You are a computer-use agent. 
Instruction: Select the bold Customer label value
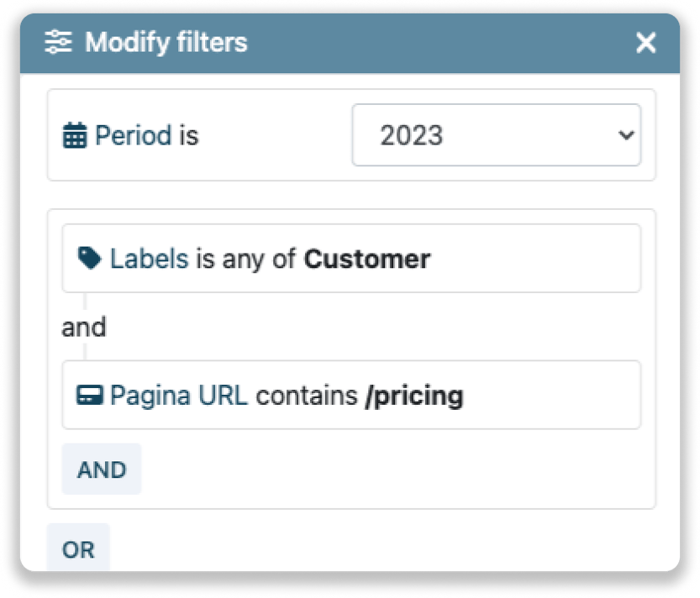(x=367, y=259)
